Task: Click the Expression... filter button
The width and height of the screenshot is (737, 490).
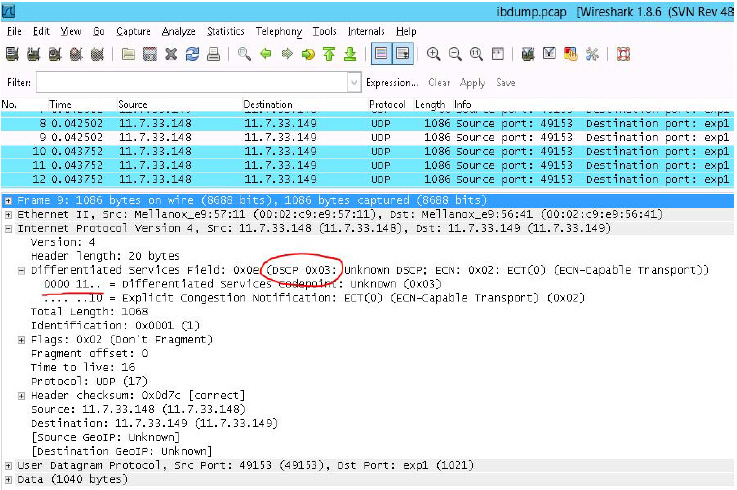Action: tap(393, 83)
